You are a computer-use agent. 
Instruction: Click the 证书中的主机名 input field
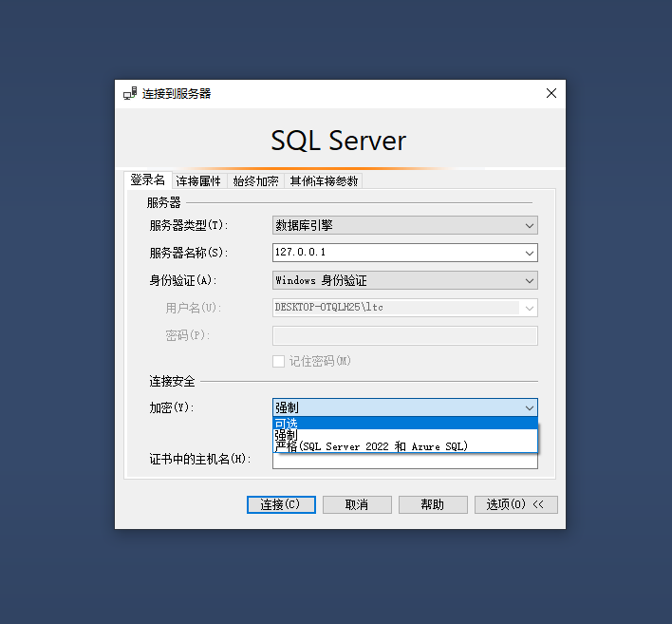coord(404,463)
